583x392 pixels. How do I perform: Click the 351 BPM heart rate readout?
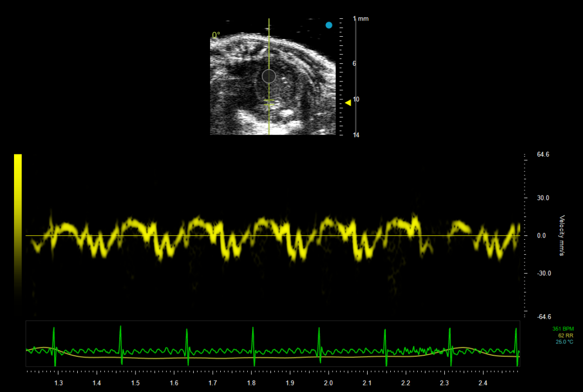tap(563, 329)
